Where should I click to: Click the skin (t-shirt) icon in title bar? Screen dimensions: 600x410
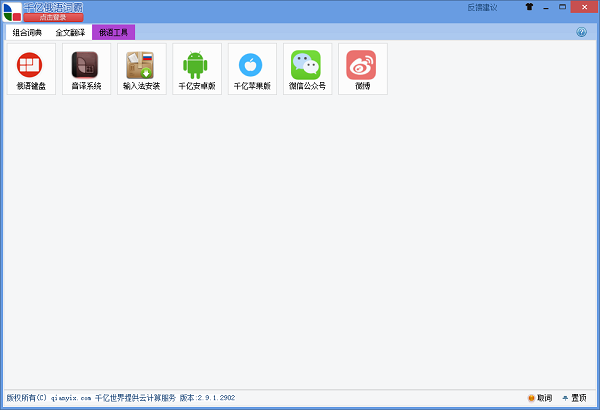pyautogui.click(x=529, y=7)
